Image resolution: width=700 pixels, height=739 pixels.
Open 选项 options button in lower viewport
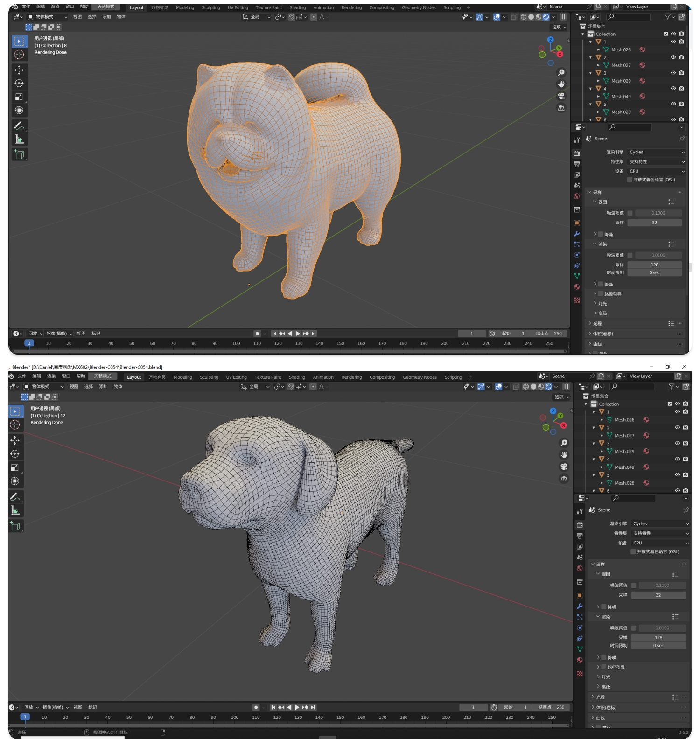[561, 397]
